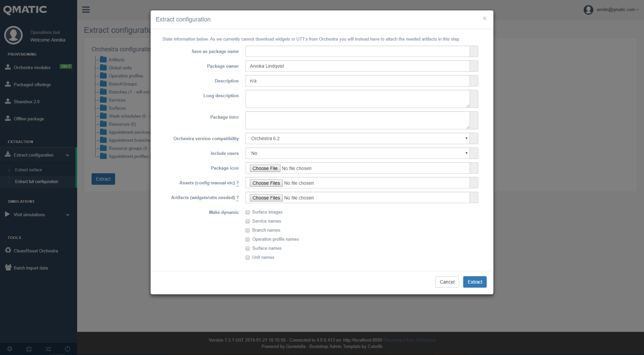Click the Artifacts help question mark
The height and width of the screenshot is (355, 644).
(x=237, y=198)
